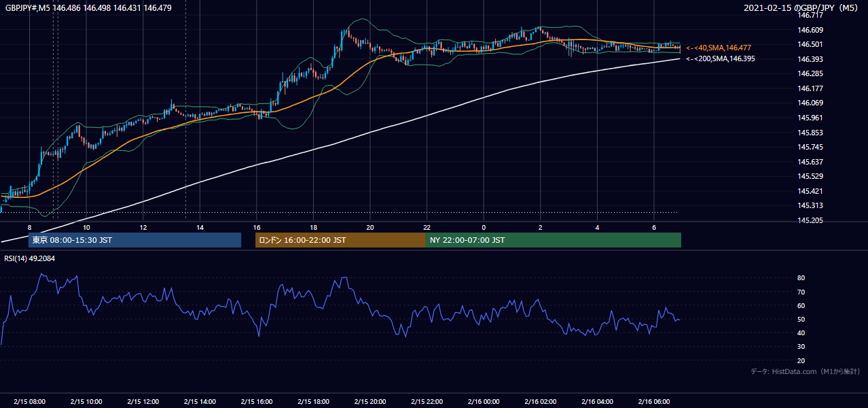Image resolution: width=868 pixels, height=408 pixels.
Task: Click price axis value 145.961
Action: point(810,118)
